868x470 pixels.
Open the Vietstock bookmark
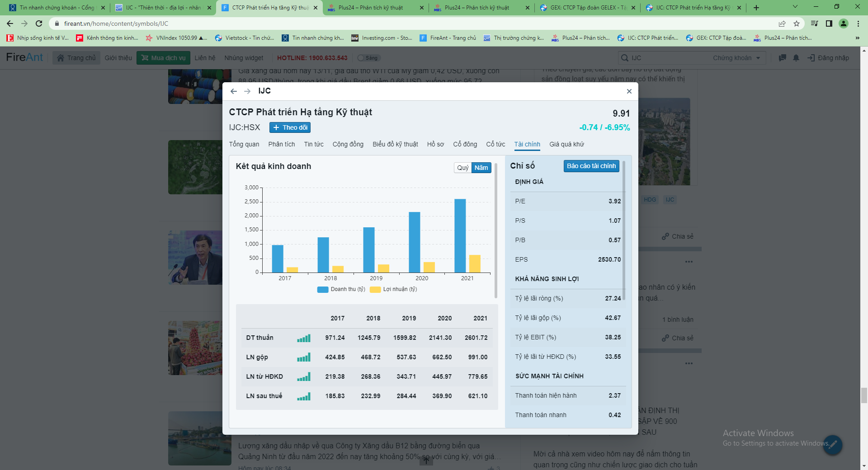tap(245, 38)
